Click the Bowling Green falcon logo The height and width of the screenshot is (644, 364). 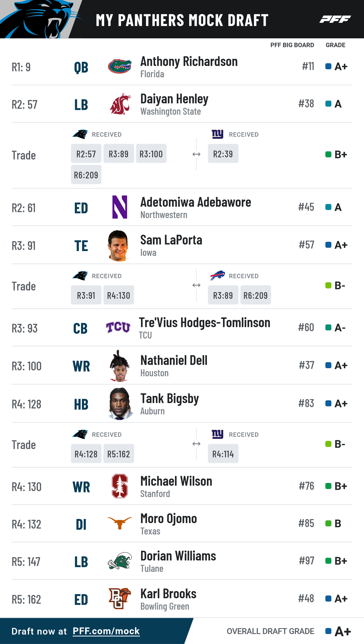(120, 598)
